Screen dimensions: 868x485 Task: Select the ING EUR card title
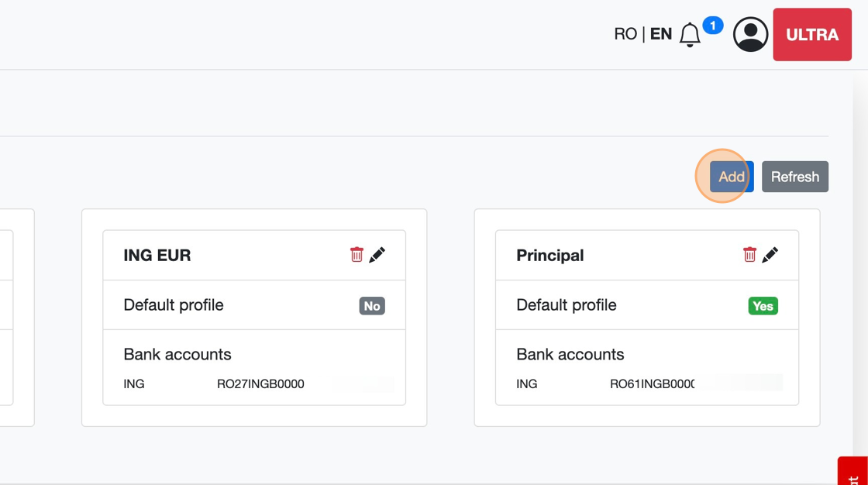click(x=157, y=256)
